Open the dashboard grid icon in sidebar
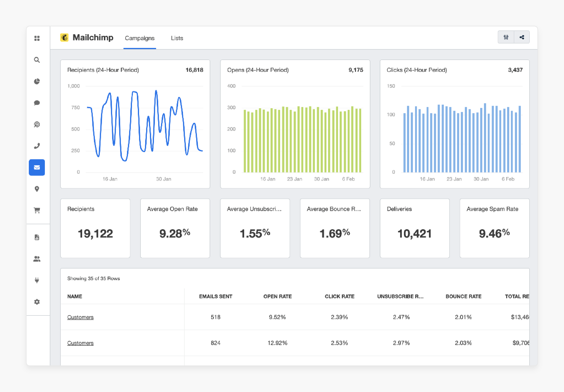The height and width of the screenshot is (392, 564). coord(37,38)
